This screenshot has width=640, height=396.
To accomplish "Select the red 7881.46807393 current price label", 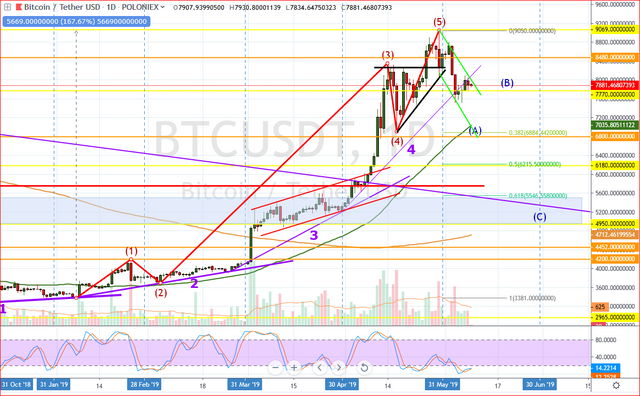I will (x=615, y=85).
